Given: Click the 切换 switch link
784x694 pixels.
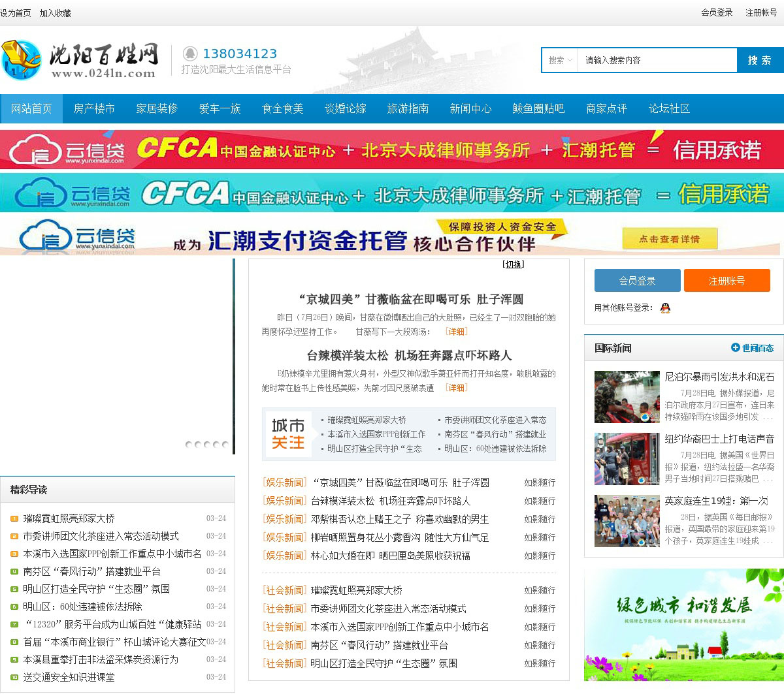Looking at the screenshot, I should (513, 264).
